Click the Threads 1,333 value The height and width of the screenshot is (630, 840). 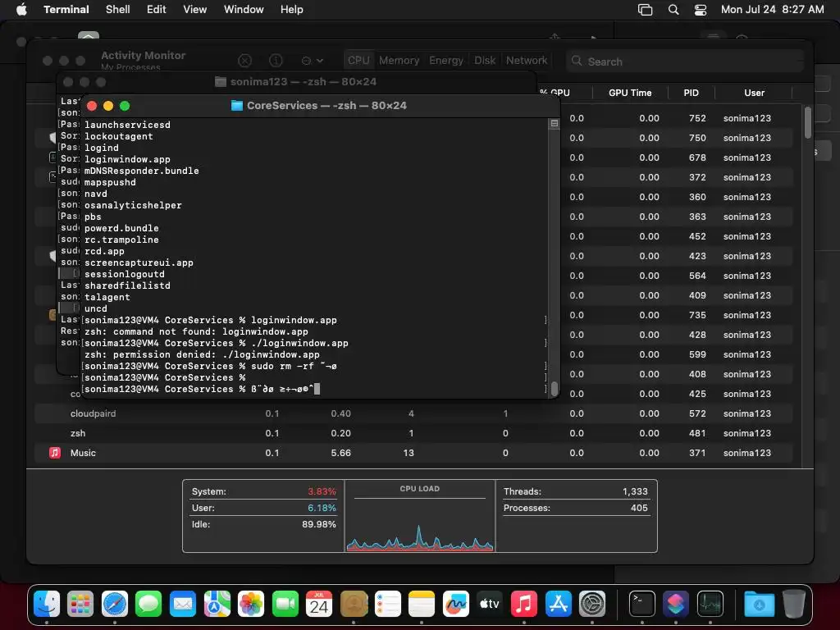(635, 491)
